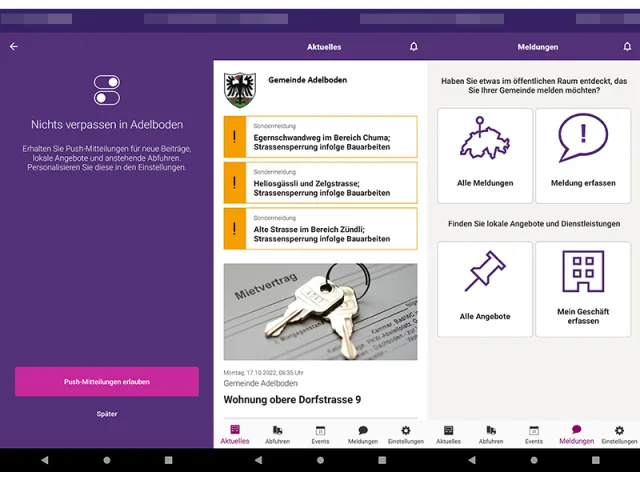Open the Egernschwandweg road closure alert
The width and height of the screenshot is (640, 480).
click(x=320, y=137)
